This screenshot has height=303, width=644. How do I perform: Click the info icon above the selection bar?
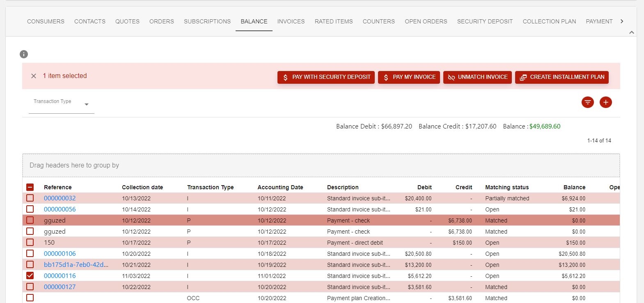pyautogui.click(x=24, y=54)
